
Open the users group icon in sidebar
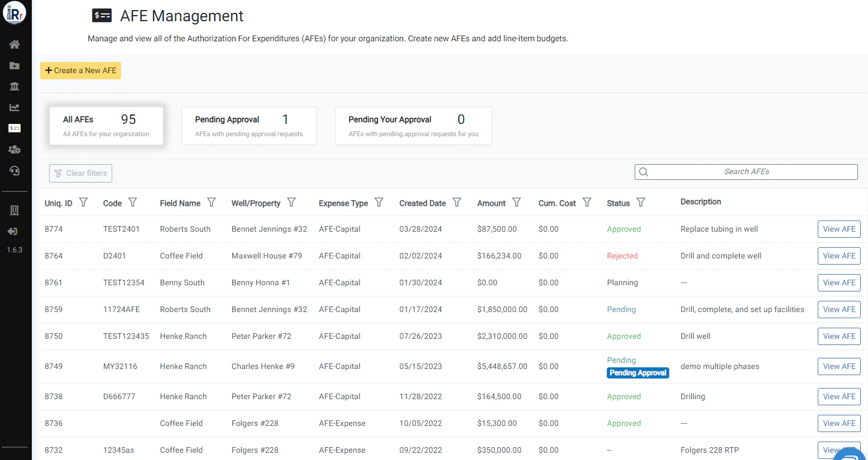[15, 150]
